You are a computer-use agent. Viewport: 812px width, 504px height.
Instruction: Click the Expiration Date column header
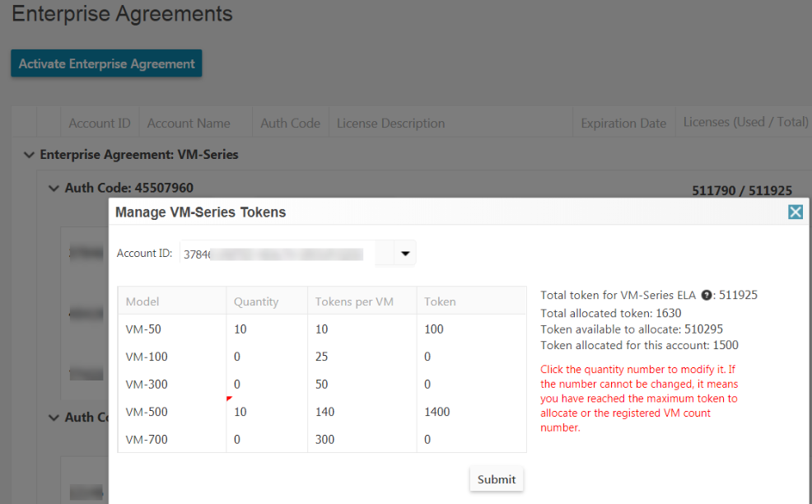click(x=623, y=124)
